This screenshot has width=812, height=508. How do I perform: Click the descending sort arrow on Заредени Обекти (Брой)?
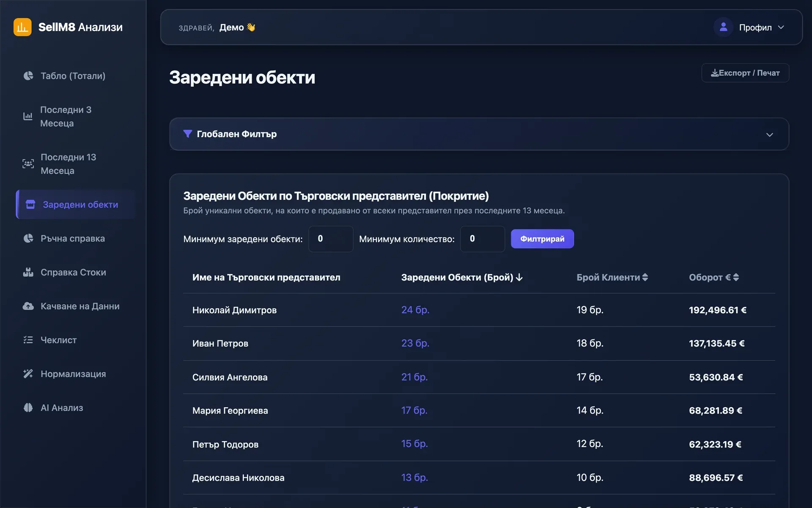pos(519,277)
